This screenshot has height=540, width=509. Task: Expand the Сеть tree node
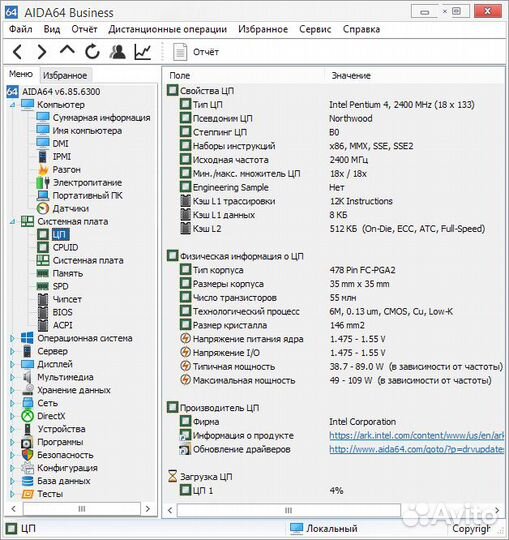(x=12, y=403)
